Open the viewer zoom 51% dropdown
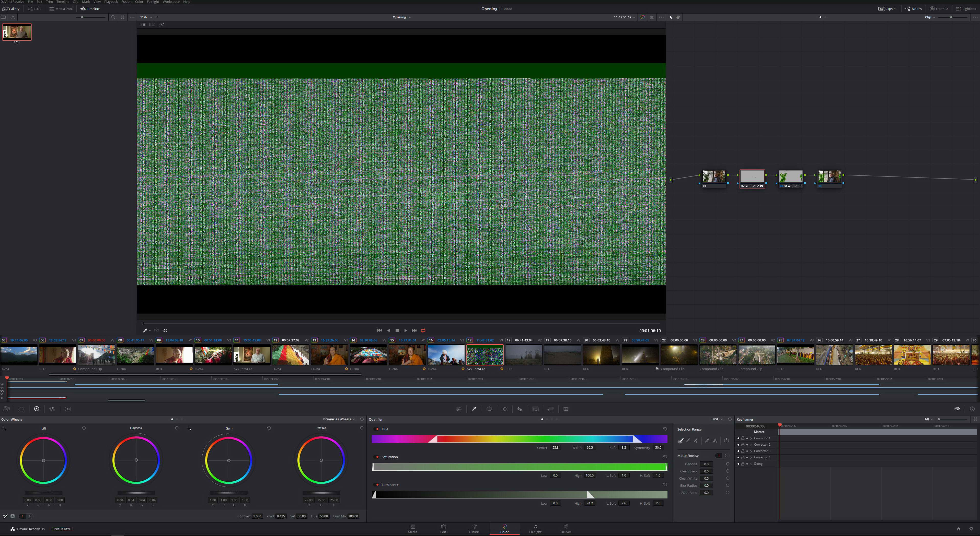Image resolution: width=980 pixels, height=536 pixels. (146, 17)
